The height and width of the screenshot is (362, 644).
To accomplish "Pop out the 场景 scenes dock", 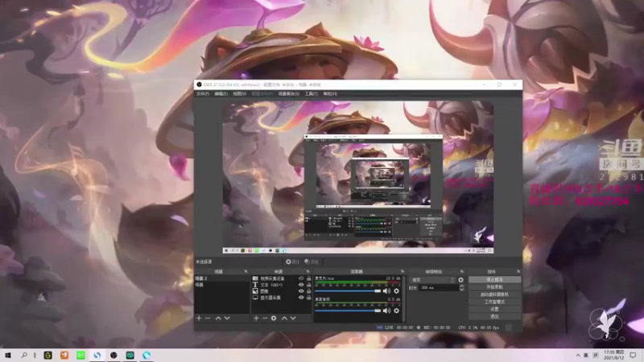I will point(246,272).
